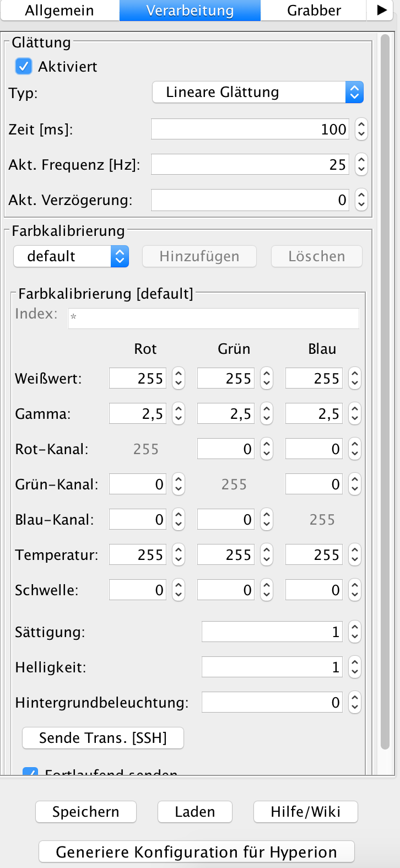Open the Hilfe/Wiki page
Viewport: 400px width, 868px height.
tap(305, 812)
